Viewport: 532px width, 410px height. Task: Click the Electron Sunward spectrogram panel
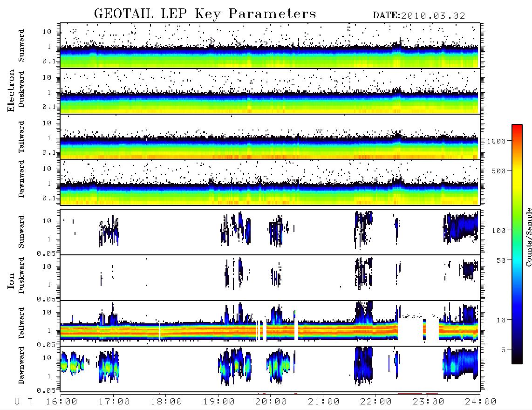pos(270,46)
